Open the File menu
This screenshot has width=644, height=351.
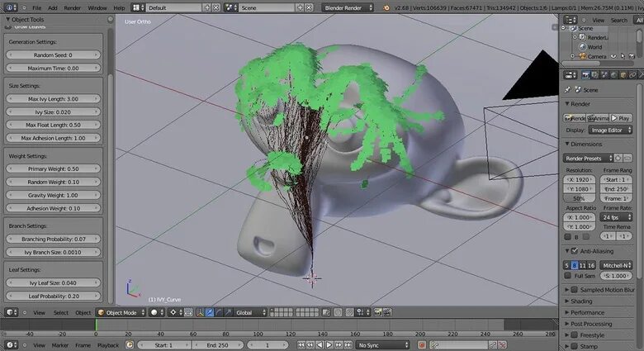coord(37,7)
